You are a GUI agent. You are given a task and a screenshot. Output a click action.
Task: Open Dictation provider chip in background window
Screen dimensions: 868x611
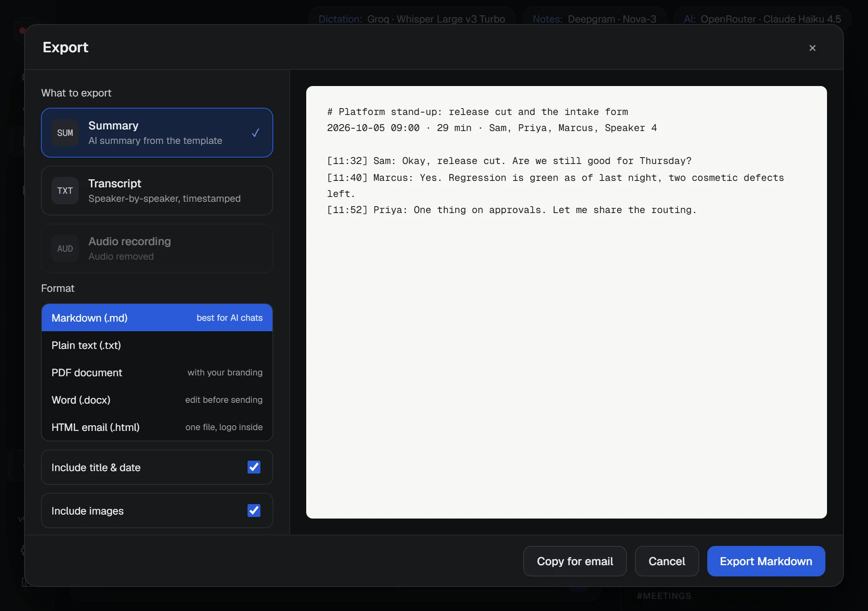(411, 19)
